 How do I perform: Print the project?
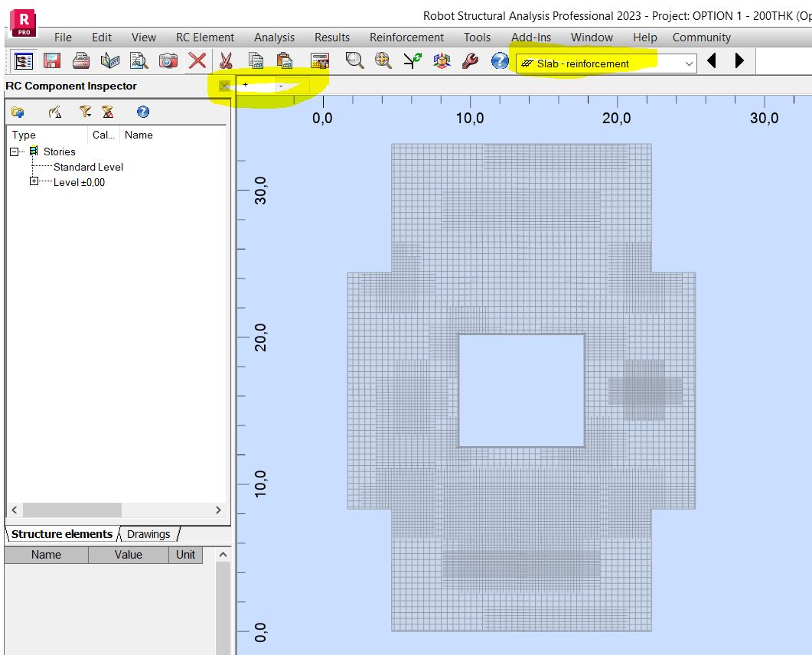click(80, 61)
